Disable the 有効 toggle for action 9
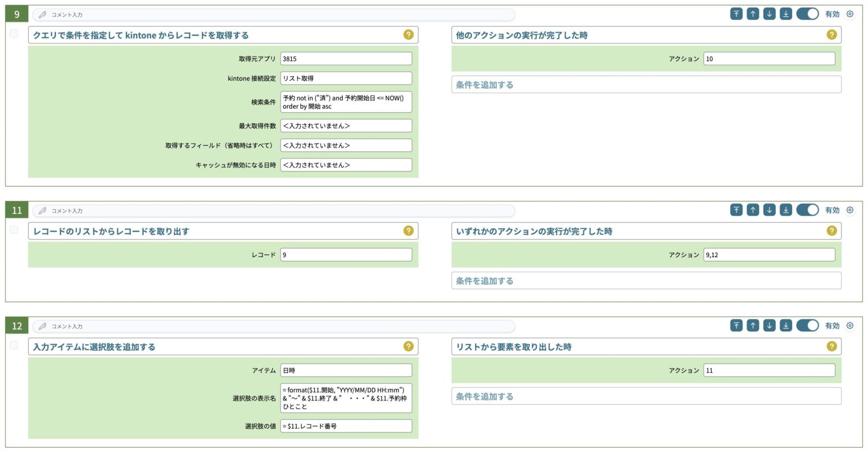Viewport: 868px width, 452px height. [x=807, y=14]
